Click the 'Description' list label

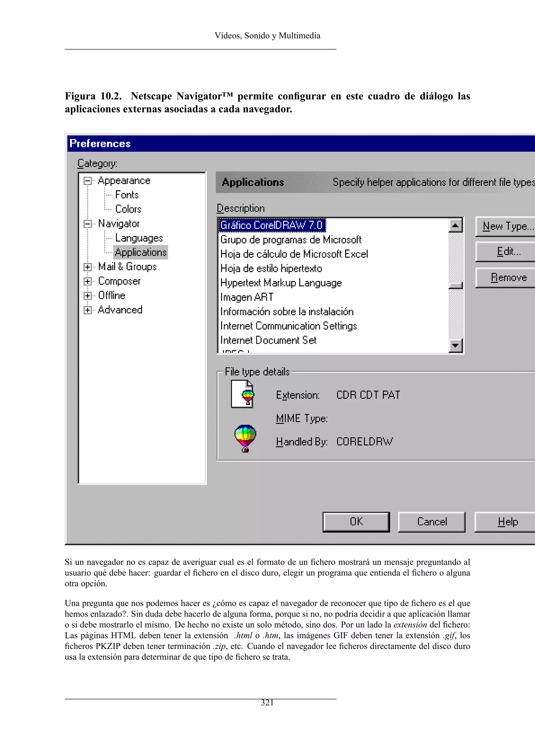(241, 208)
